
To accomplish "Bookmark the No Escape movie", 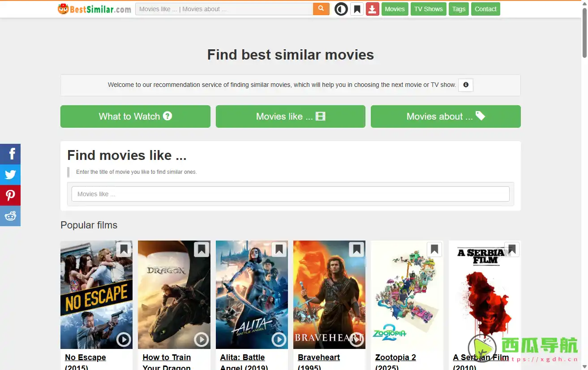I will (x=124, y=250).
